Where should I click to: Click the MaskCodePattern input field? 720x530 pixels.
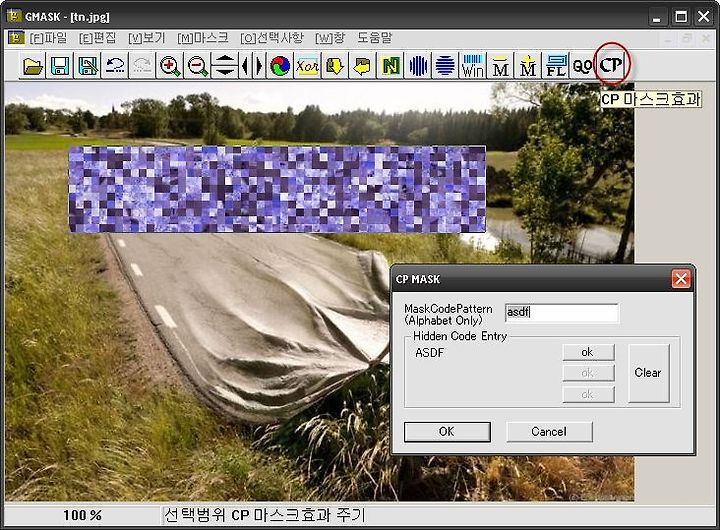pos(562,313)
